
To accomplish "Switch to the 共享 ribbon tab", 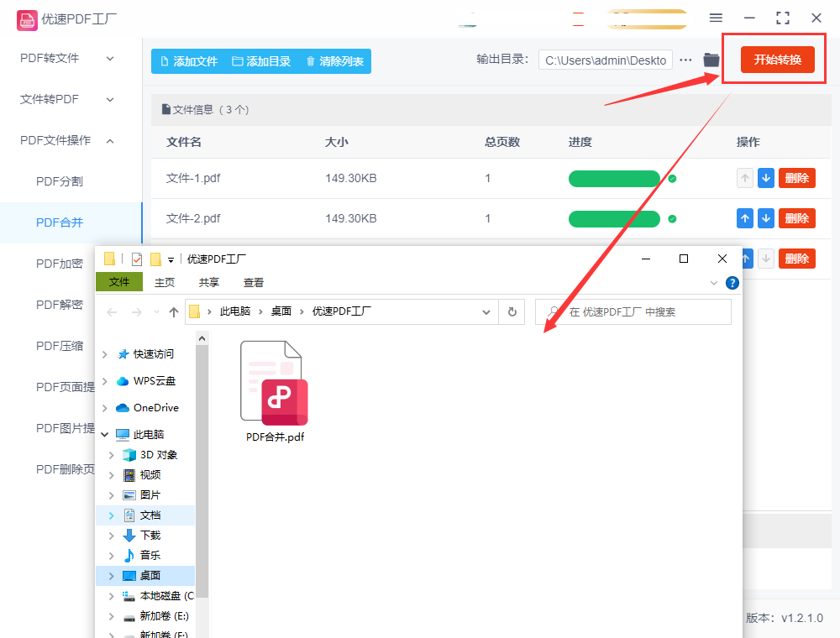I will pos(209,282).
